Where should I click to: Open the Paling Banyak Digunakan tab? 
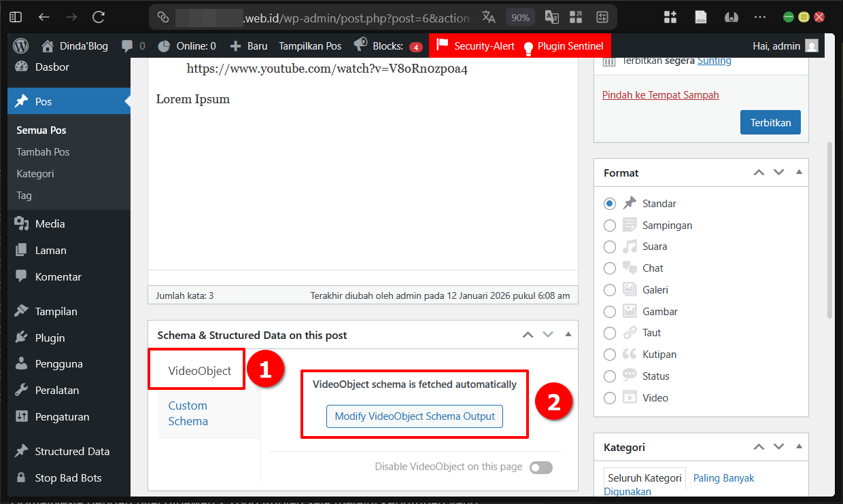(723, 478)
